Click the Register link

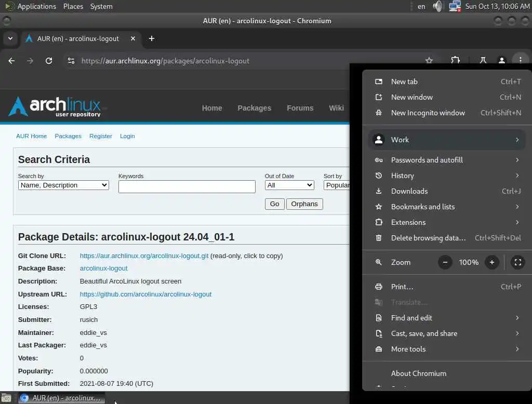(x=100, y=136)
